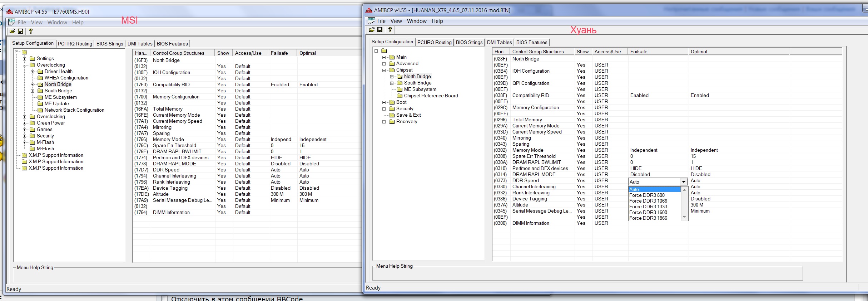This screenshot has height=301, width=868.
Task: Click the Chipset folder icon in HUANAN tree
Action: pyautogui.click(x=392, y=70)
